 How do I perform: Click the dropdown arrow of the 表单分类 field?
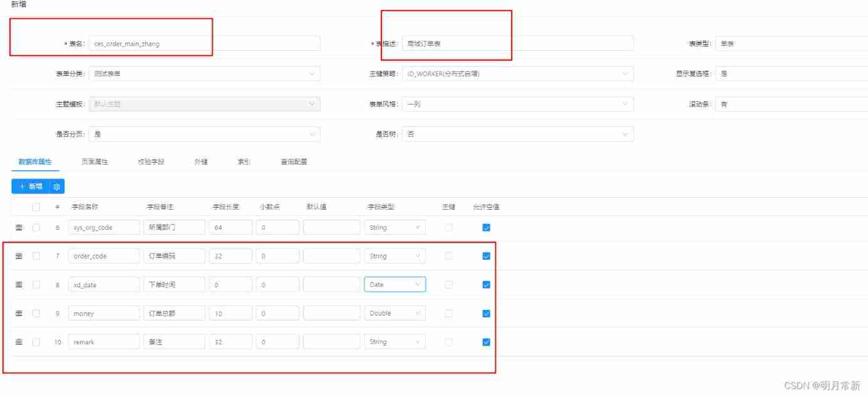pyautogui.click(x=313, y=73)
